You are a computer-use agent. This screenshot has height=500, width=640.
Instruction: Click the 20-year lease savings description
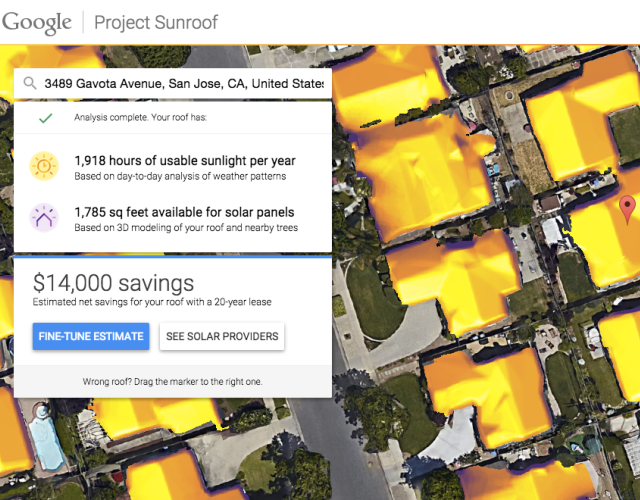pos(152,301)
